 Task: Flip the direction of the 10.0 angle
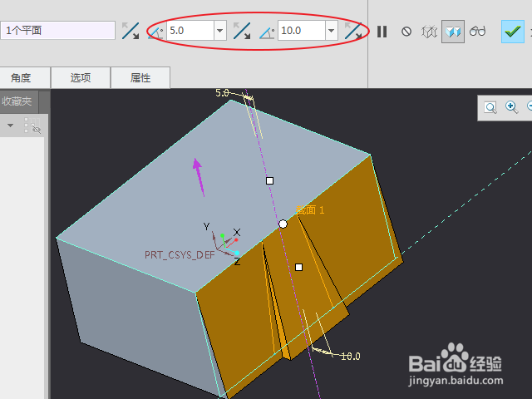[x=352, y=31]
